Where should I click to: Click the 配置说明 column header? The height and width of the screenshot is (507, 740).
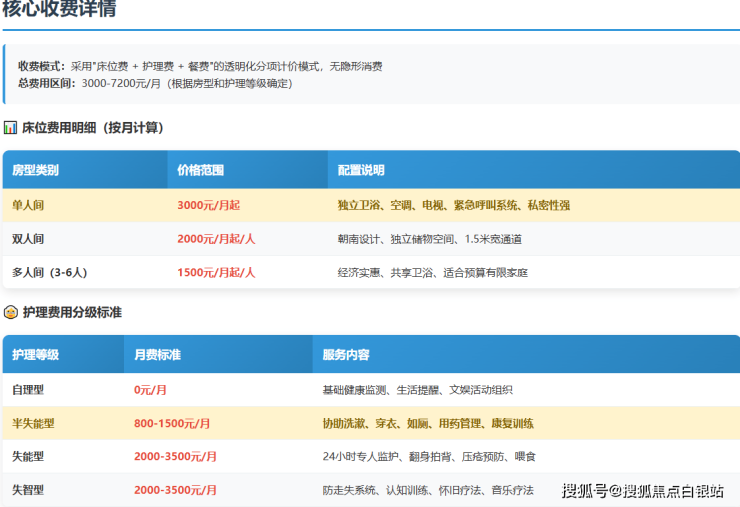point(361,170)
